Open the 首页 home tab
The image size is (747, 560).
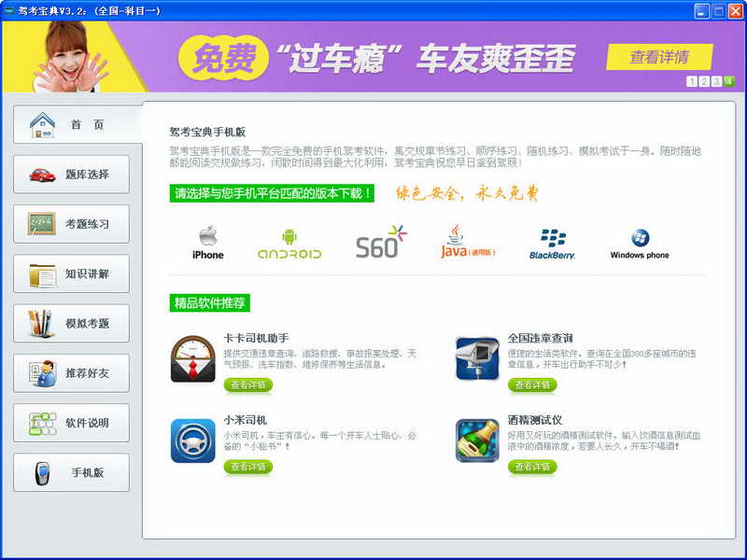(78, 125)
